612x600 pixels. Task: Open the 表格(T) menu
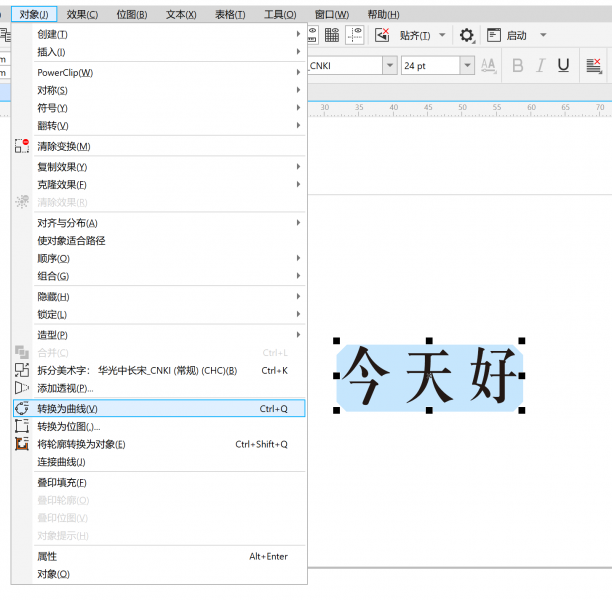[230, 14]
